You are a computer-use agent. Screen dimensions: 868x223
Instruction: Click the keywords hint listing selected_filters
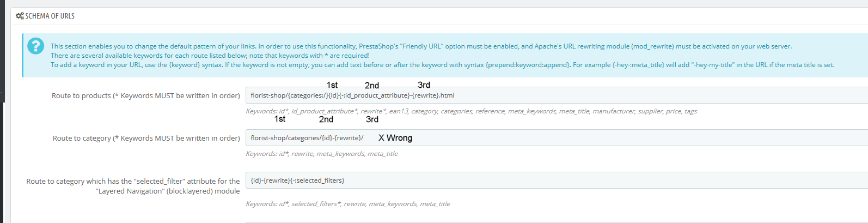[347, 204]
